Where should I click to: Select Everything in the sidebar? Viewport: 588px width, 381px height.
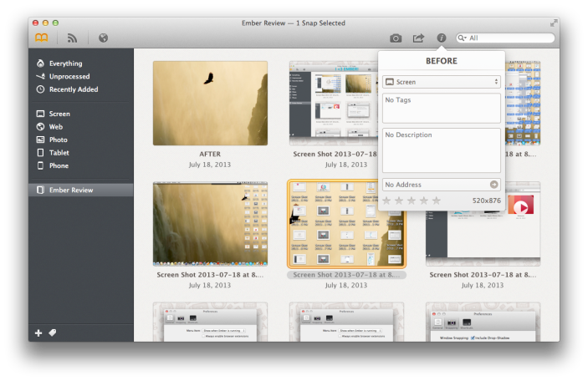(65, 63)
